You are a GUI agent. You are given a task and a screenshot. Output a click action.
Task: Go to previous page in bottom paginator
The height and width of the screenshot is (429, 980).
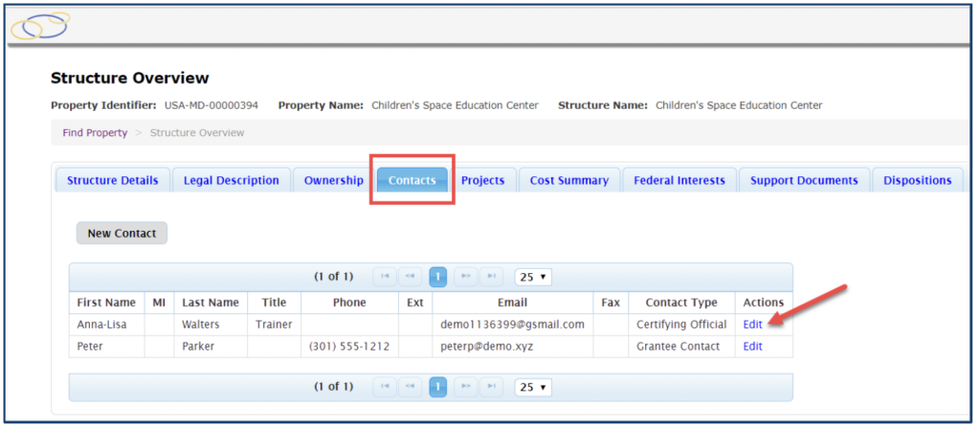pos(411,387)
